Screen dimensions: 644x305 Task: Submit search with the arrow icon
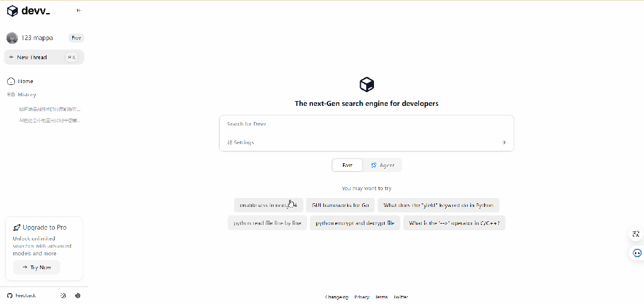pos(504,142)
